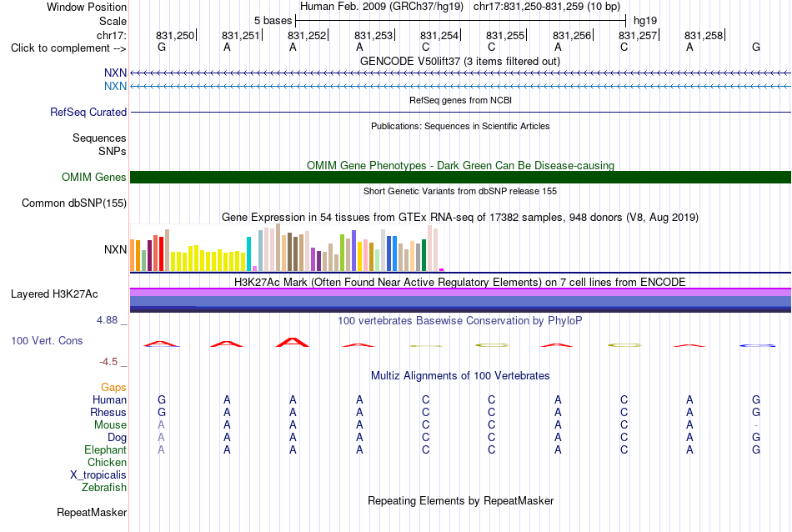Click the Layered H3K27Ac signal band

click(460, 300)
